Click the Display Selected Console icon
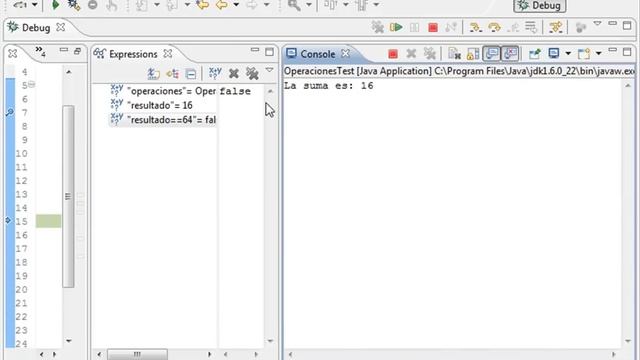This screenshot has height=360, width=640. point(553,53)
